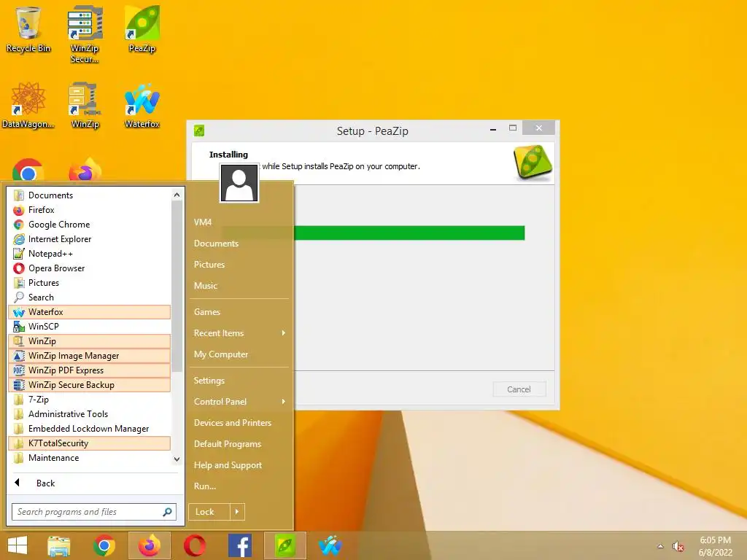The width and height of the screenshot is (747, 560).
Task: Select the PeaZip setup taskbar icon
Action: [285, 545]
